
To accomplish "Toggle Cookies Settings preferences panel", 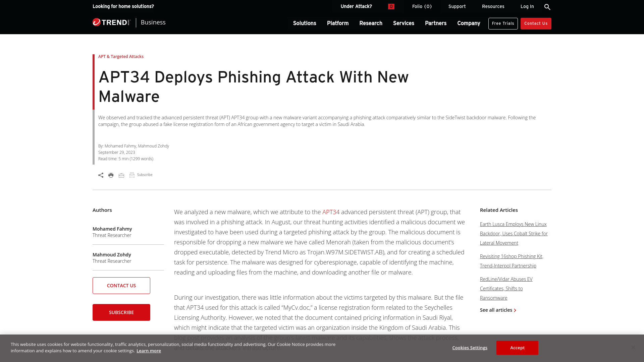I will coord(470,347).
